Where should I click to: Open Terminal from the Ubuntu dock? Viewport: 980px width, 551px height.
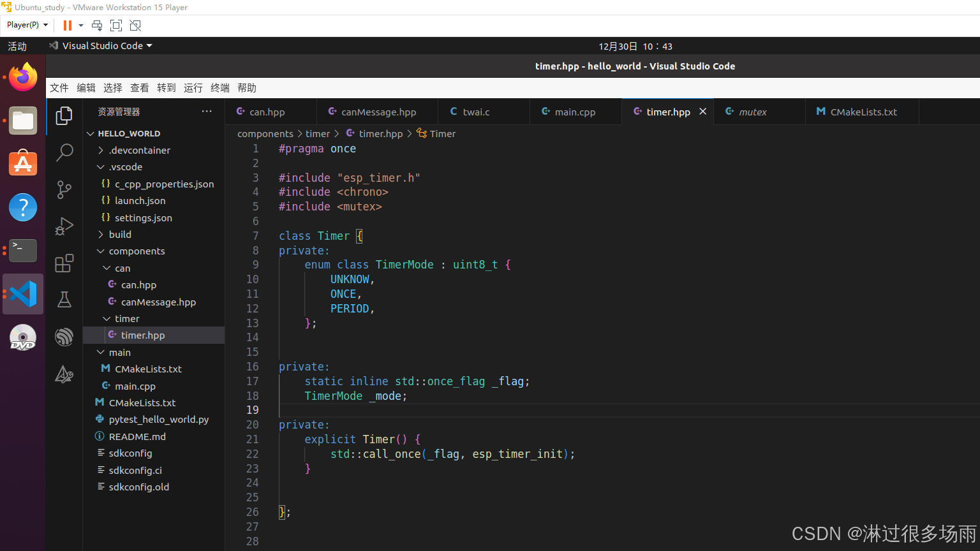click(x=23, y=251)
